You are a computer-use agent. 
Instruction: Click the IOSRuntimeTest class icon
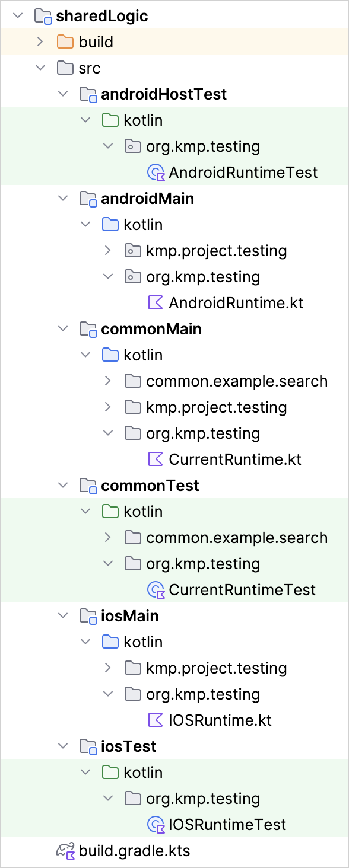155,825
